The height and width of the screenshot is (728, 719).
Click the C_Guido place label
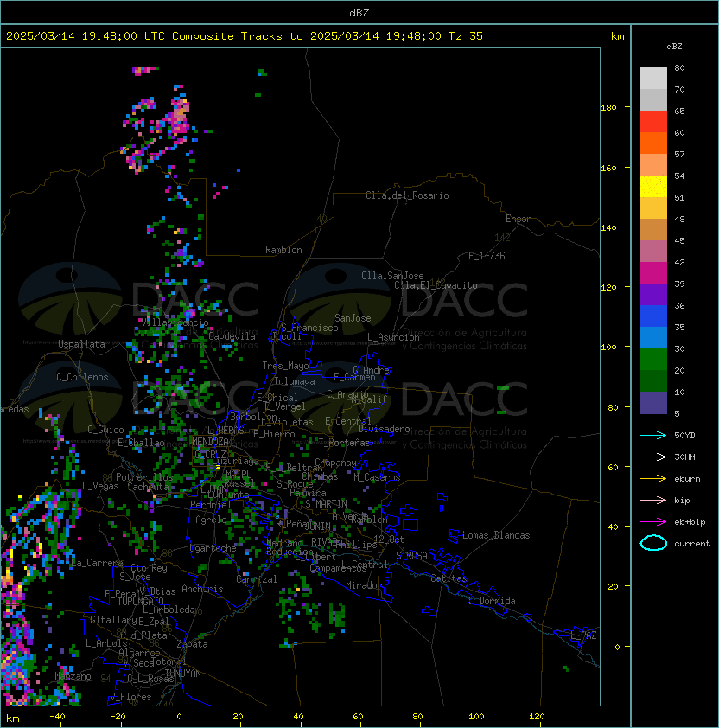105,430
